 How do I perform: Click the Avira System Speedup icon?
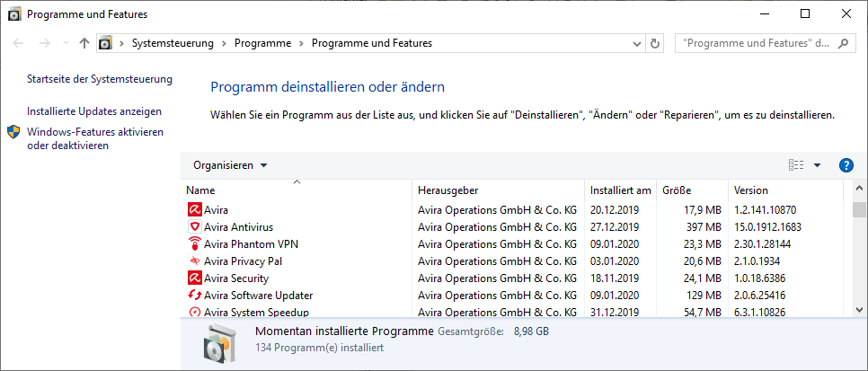[x=194, y=312]
